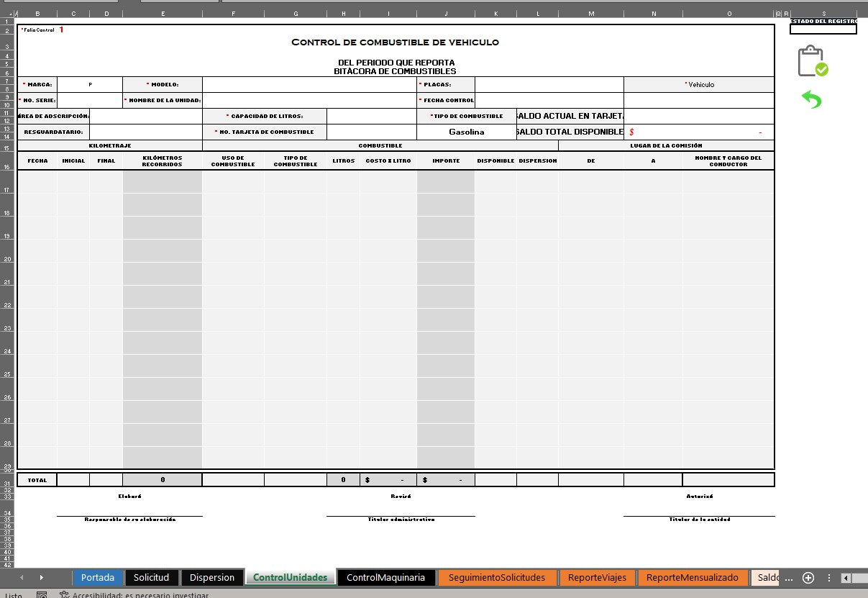
Task: Select column header E
Action: [163, 14]
